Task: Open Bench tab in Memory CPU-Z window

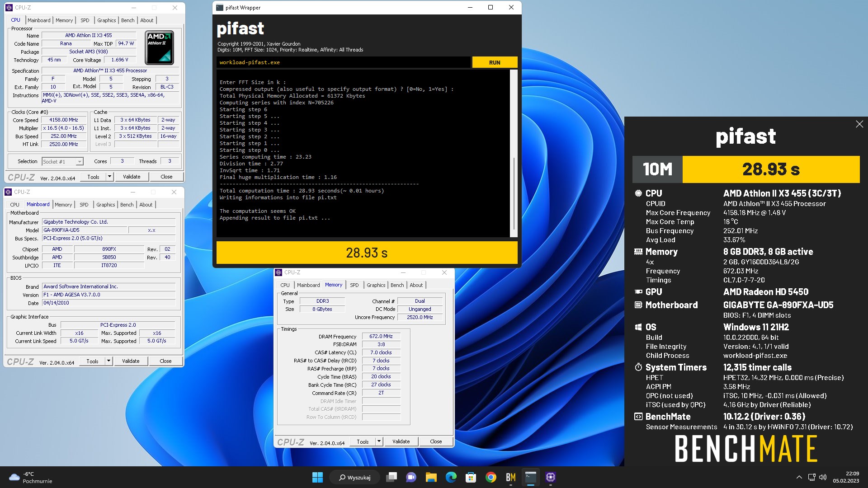Action: [397, 285]
